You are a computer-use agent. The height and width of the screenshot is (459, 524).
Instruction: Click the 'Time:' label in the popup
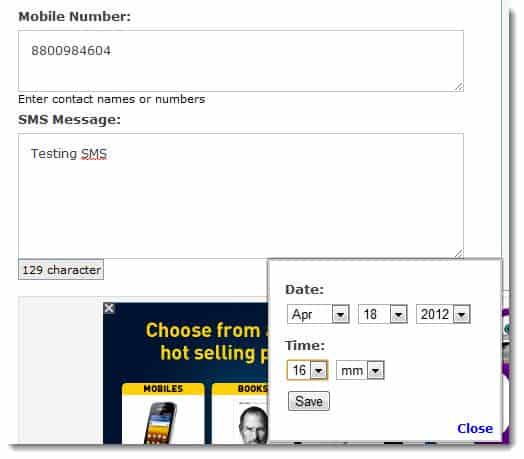coord(305,345)
